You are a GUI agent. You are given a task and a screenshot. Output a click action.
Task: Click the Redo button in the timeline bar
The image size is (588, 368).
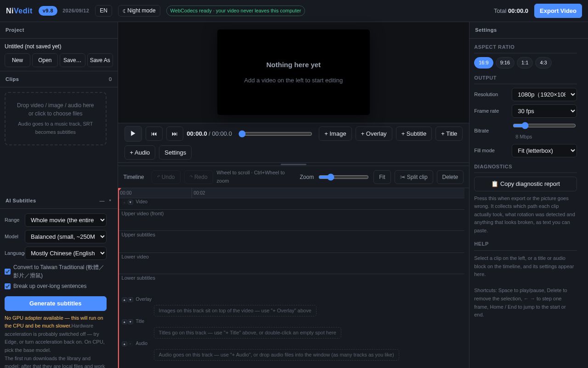(198, 177)
